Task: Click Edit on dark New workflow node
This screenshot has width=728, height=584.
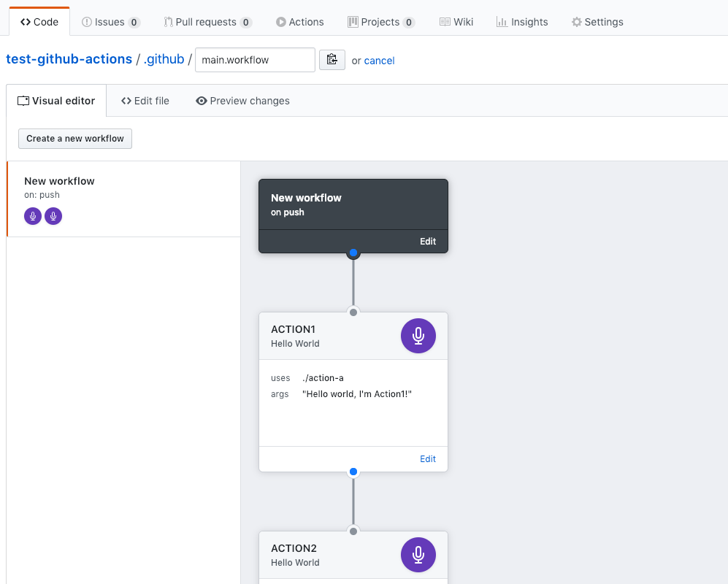Action: tap(428, 242)
